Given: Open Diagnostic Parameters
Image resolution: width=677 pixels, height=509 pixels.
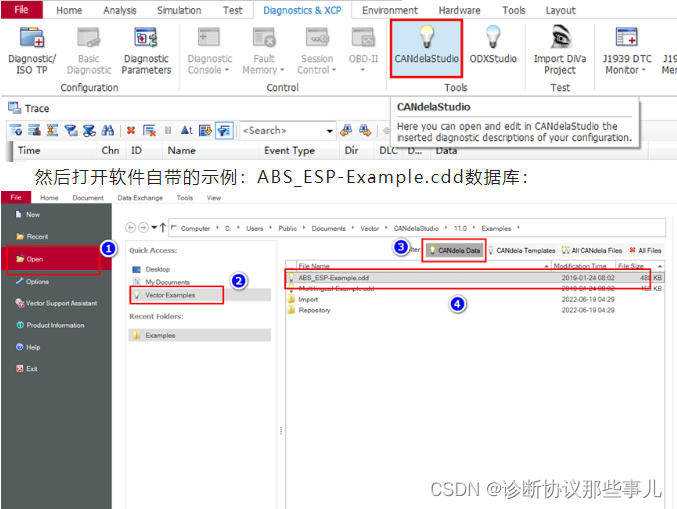Looking at the screenshot, I should click(146, 51).
